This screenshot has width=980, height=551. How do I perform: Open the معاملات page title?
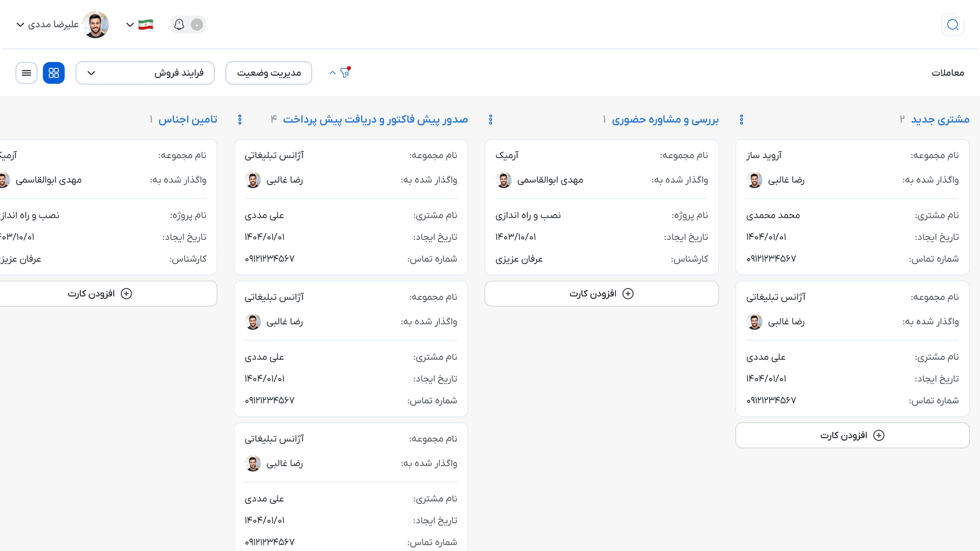(x=947, y=73)
